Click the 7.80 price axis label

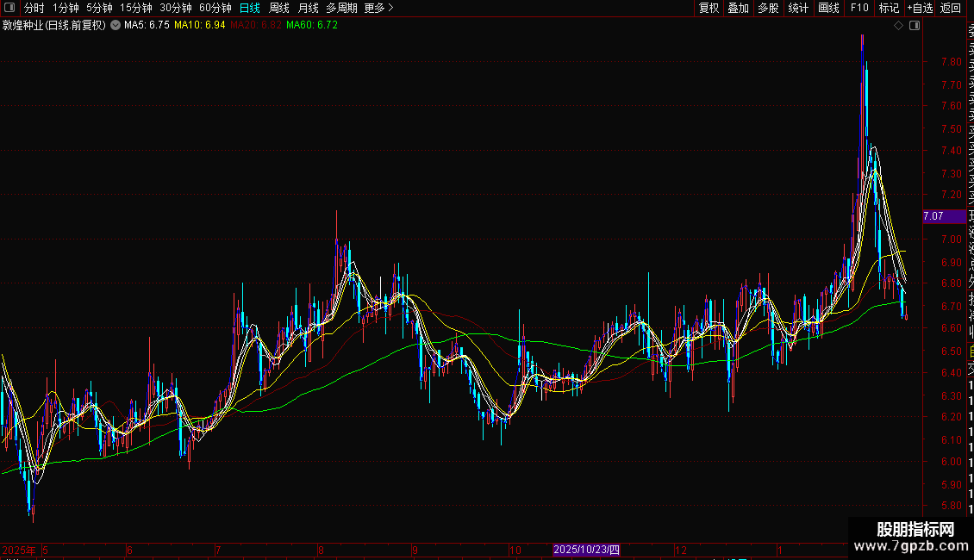(951, 61)
